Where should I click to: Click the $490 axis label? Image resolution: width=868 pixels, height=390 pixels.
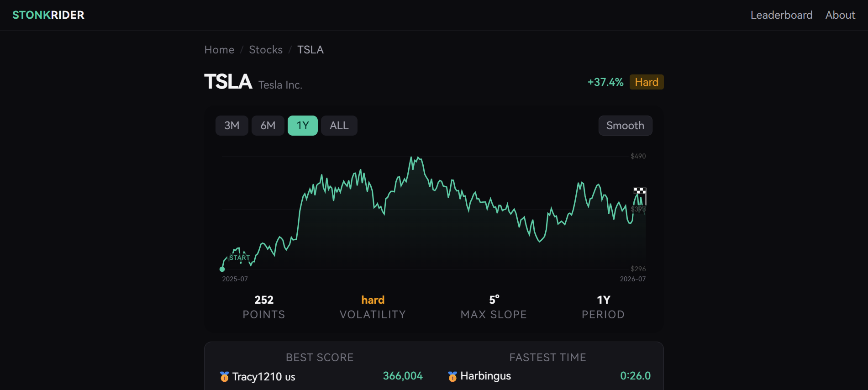point(638,156)
